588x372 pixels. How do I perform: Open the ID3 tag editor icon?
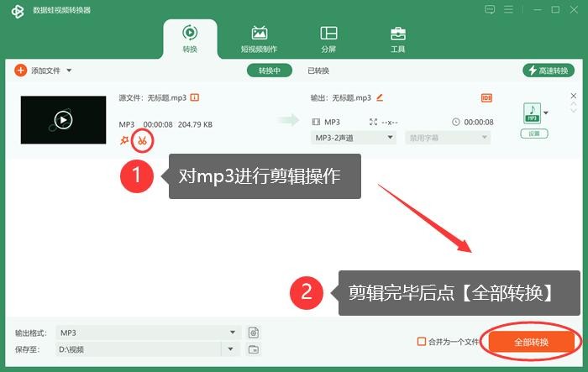tap(486, 98)
